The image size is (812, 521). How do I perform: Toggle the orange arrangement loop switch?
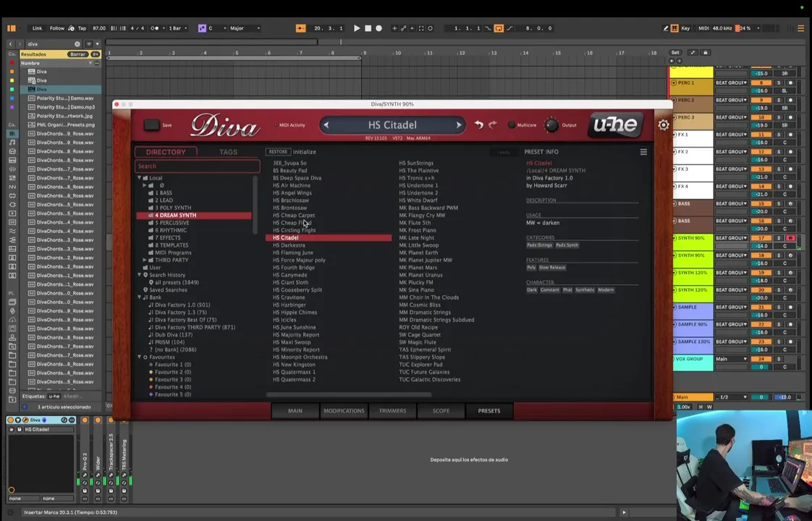[499, 28]
